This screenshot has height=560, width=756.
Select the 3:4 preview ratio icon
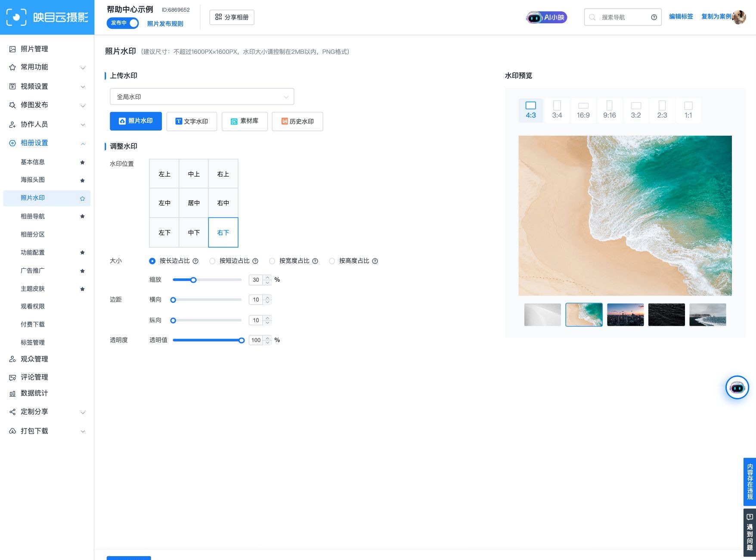click(557, 110)
